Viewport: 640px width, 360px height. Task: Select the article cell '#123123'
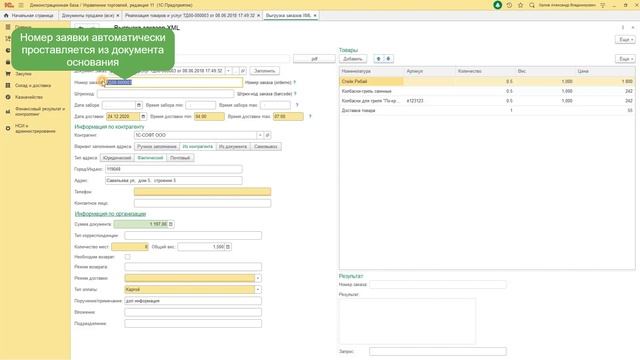415,101
